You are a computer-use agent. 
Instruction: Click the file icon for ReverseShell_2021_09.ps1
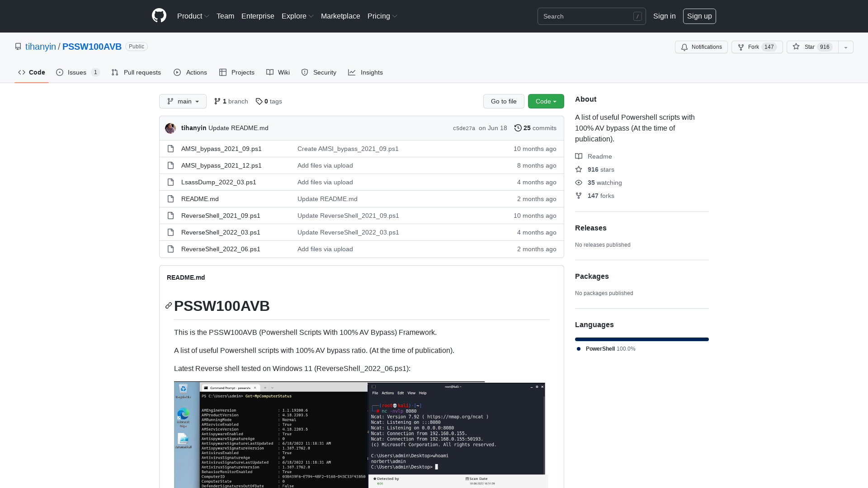[x=170, y=216]
